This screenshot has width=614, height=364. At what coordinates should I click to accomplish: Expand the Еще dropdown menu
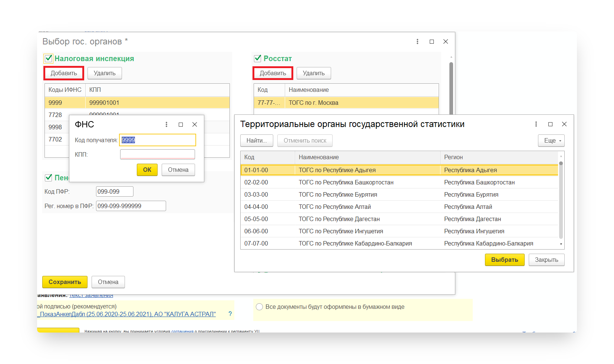pos(551,141)
